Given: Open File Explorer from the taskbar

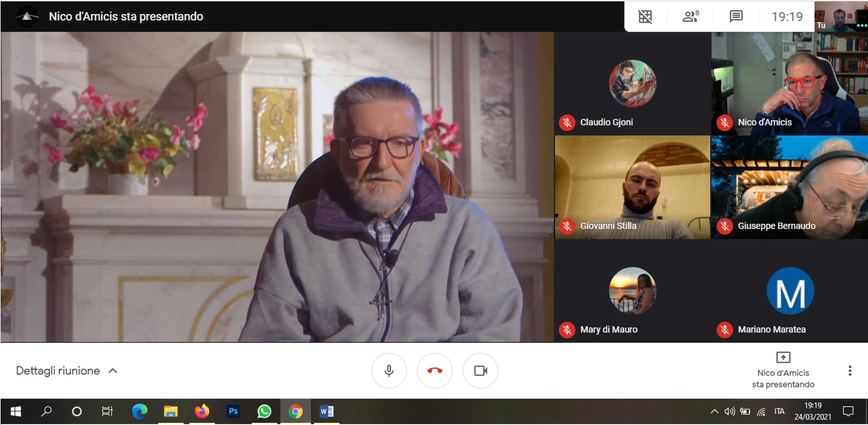Looking at the screenshot, I should [170, 411].
